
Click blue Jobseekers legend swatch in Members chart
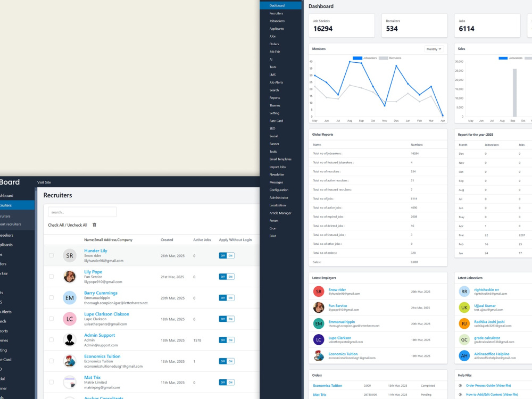[x=358, y=58]
